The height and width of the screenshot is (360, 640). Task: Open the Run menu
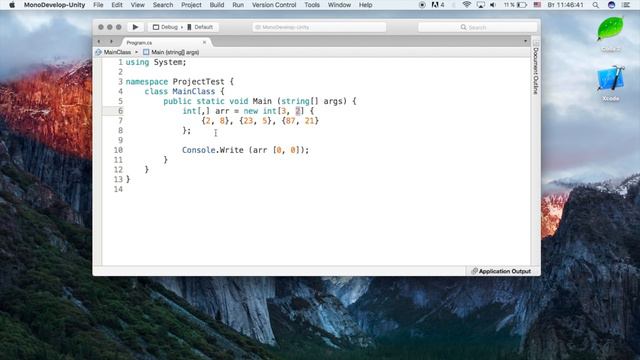[x=238, y=5]
